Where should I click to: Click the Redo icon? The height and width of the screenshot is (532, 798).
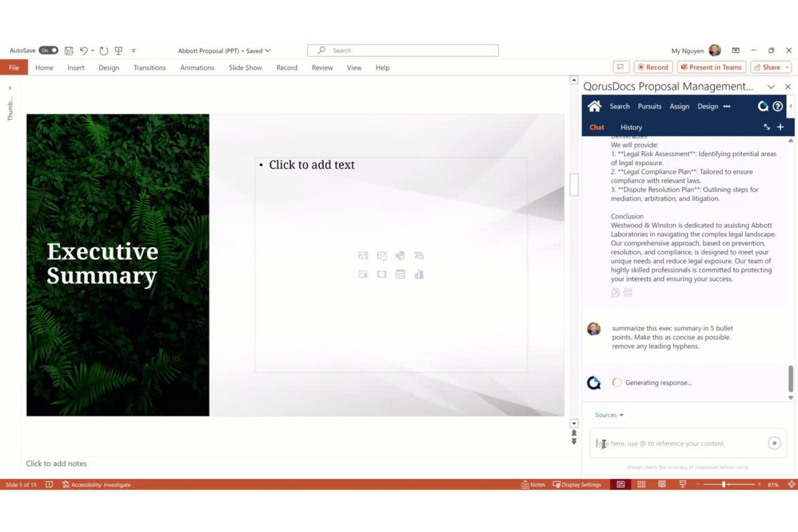click(104, 51)
